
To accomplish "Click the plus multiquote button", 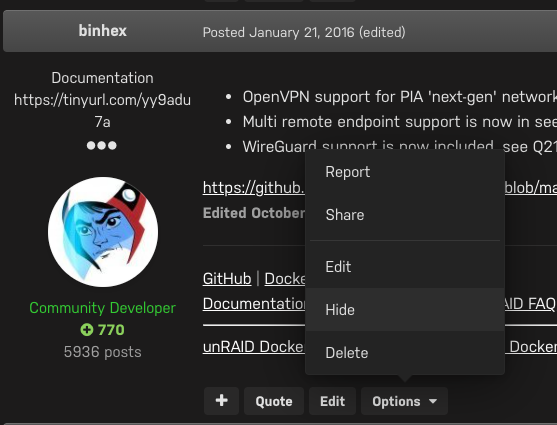I will tap(221, 401).
